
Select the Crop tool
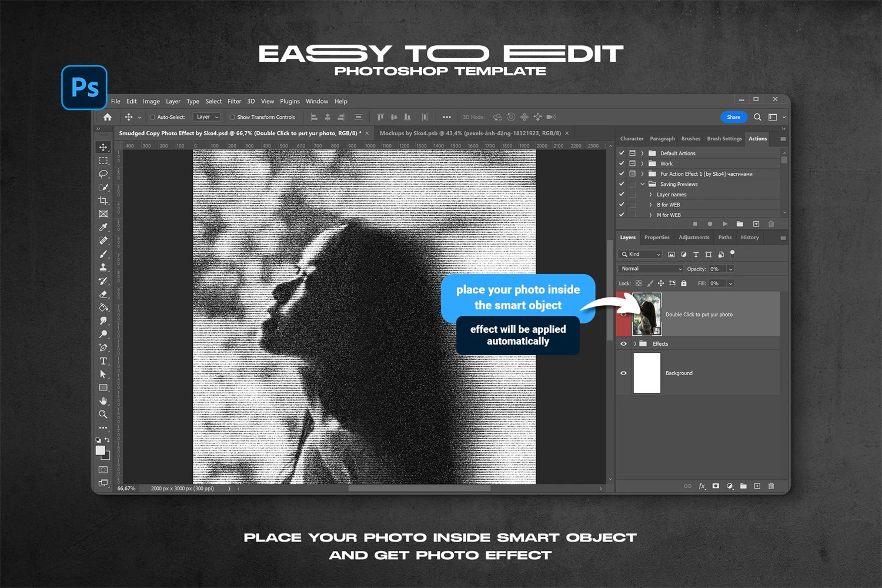coord(103,201)
